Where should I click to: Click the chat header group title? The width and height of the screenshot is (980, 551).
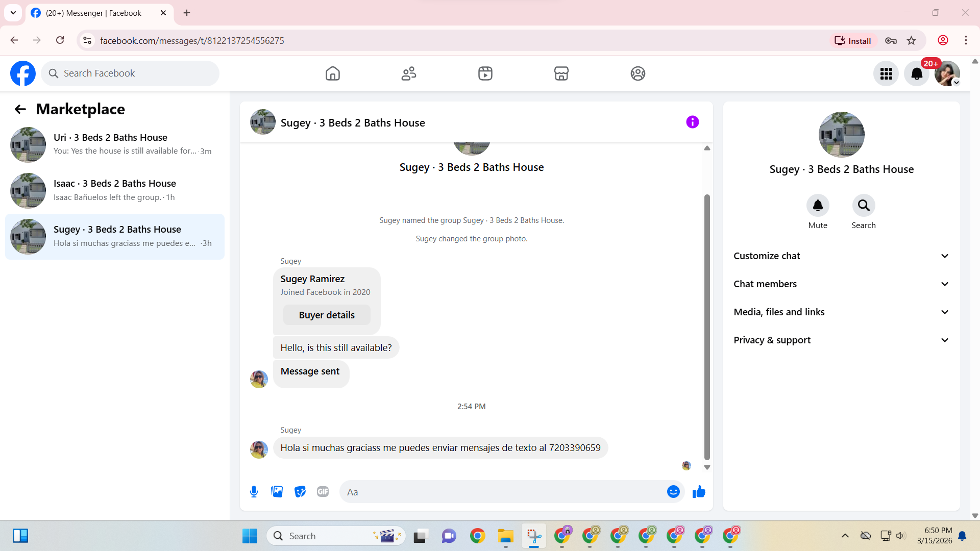coord(353,123)
